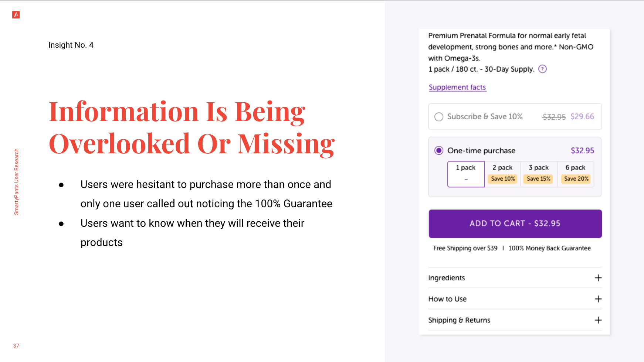Viewport: 644px width, 362px height.
Task: Click the $29.66 subscription price
Action: pos(582,117)
